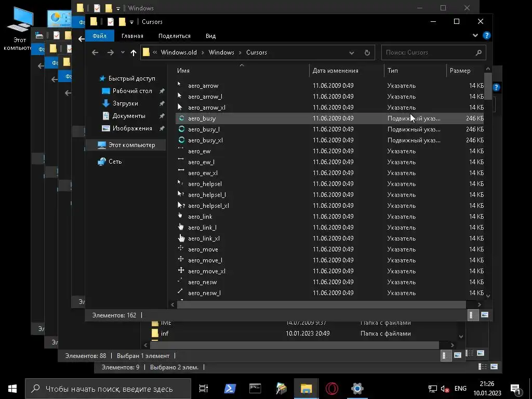This screenshot has width=532, height=399.
Task: Open Explorer help question mark icon
Action: point(486,36)
